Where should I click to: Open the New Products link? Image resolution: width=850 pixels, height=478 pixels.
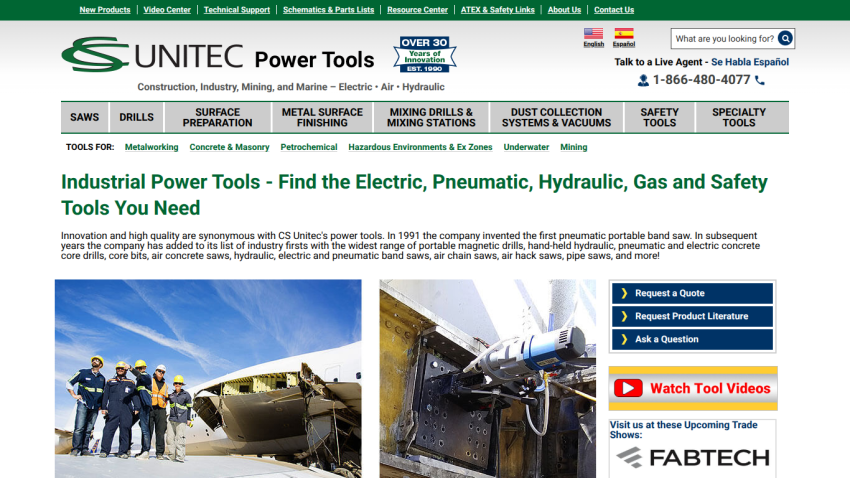(105, 10)
